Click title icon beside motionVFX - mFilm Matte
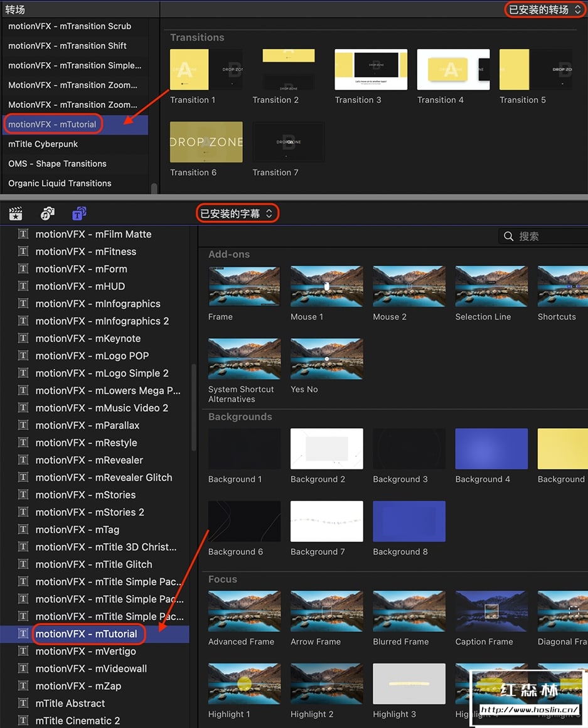588x728 pixels. [23, 234]
